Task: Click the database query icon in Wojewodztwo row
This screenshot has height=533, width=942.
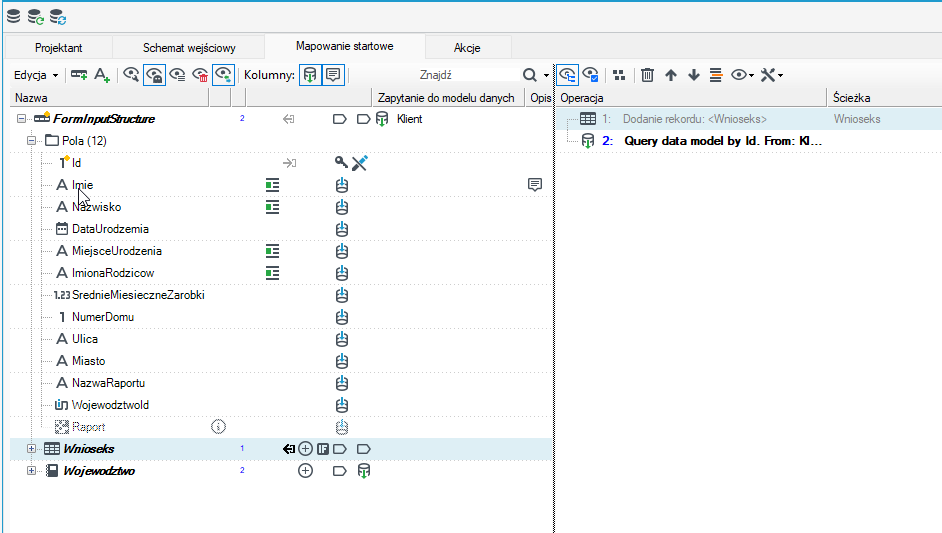Action: 363,471
